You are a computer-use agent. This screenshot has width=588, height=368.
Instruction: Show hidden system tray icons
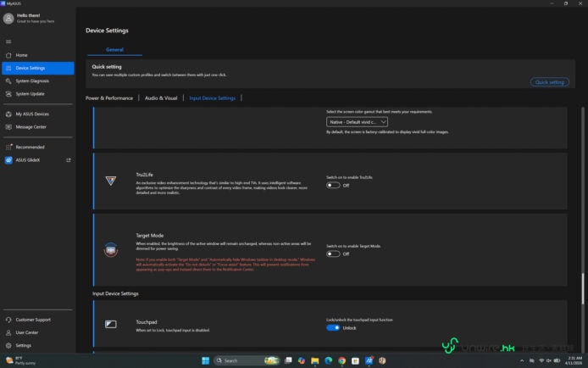click(x=522, y=360)
